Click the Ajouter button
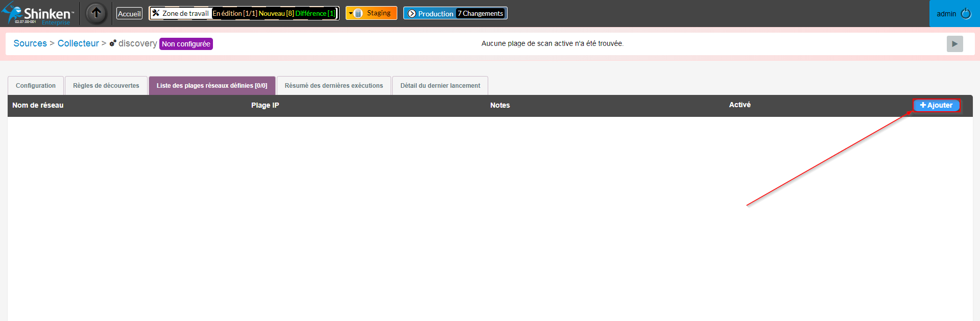Viewport: 980px width, 321px height. click(936, 105)
